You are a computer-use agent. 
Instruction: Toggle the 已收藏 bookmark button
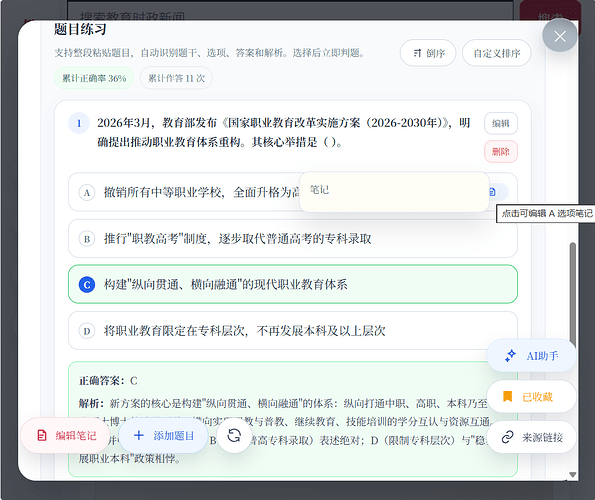[531, 397]
